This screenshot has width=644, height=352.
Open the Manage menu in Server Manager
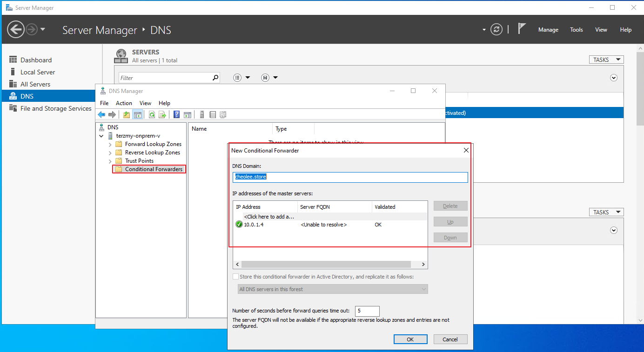pyautogui.click(x=548, y=30)
